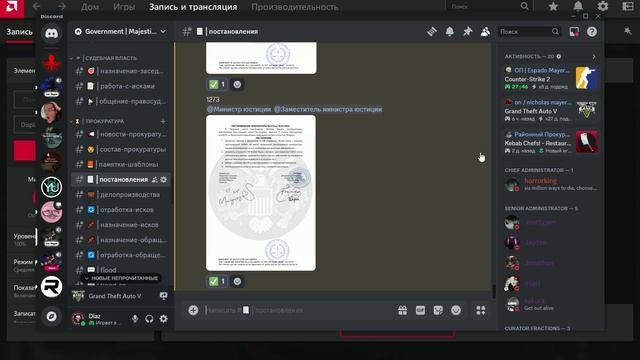Select the R logo server icon

point(51,286)
